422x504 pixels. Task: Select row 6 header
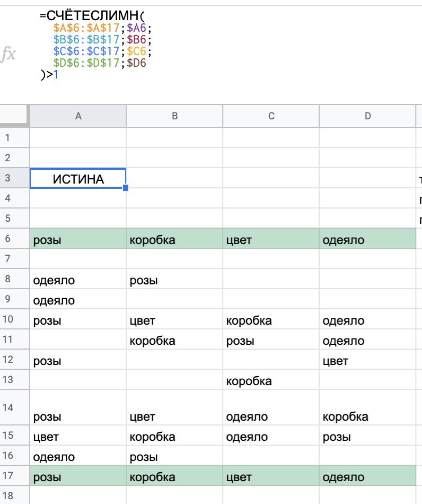(14, 239)
